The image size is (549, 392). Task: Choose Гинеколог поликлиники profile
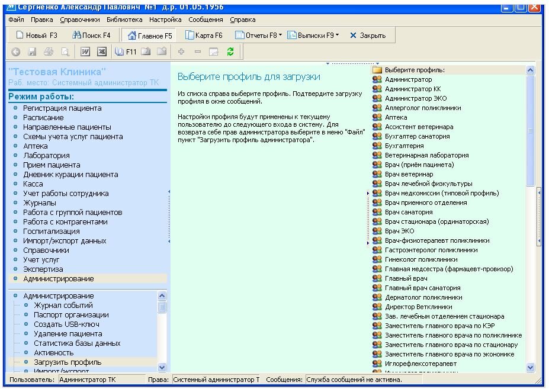[421, 259]
